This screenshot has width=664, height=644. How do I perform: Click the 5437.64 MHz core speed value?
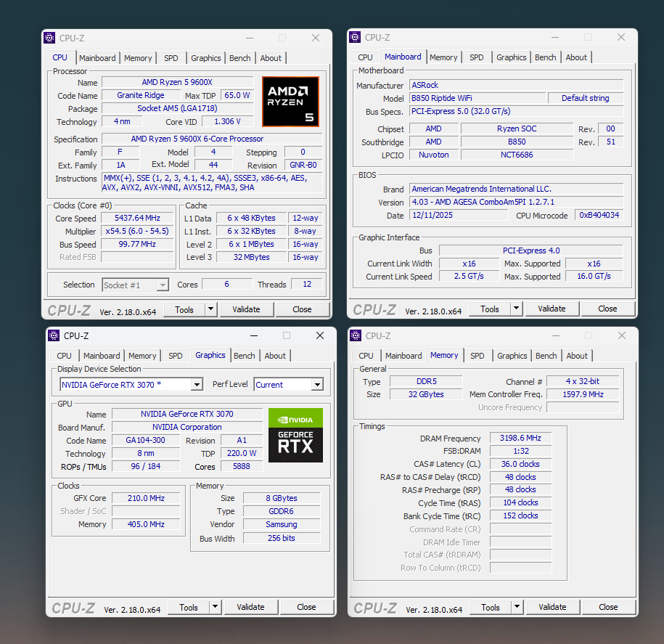click(138, 219)
